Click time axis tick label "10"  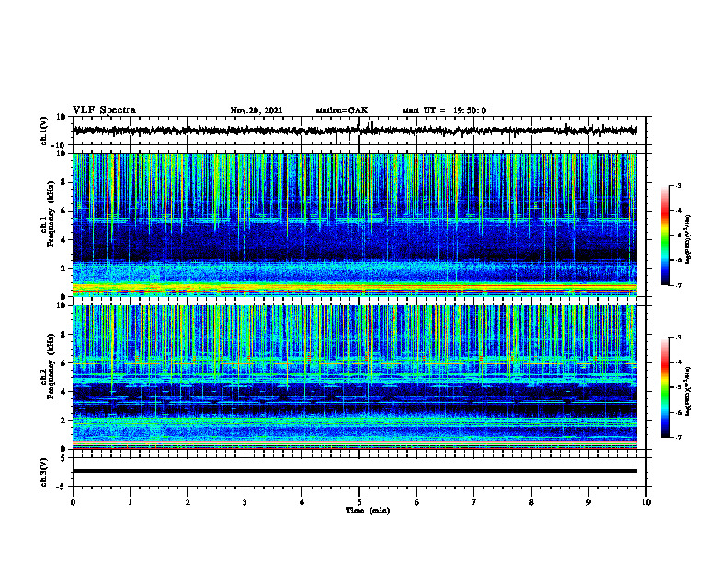(x=646, y=502)
